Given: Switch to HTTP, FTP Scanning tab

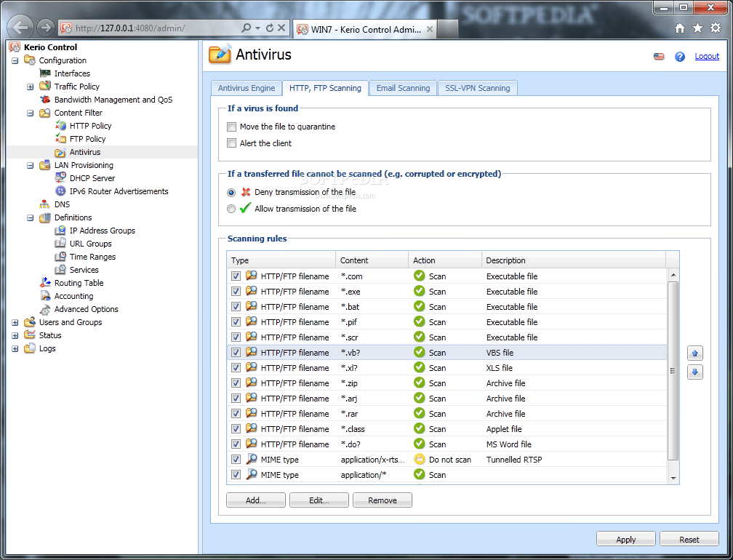Looking at the screenshot, I should [x=325, y=88].
